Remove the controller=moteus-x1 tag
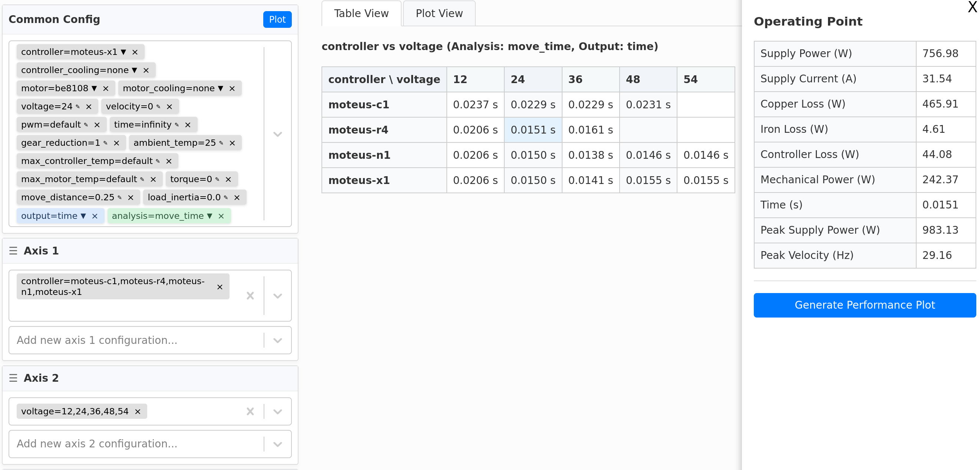The image size is (980, 470). click(135, 52)
